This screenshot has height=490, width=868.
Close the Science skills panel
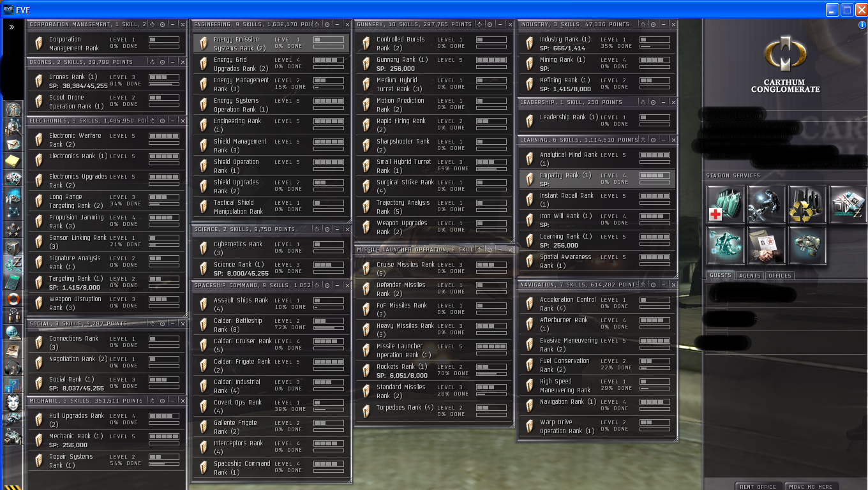coord(348,229)
